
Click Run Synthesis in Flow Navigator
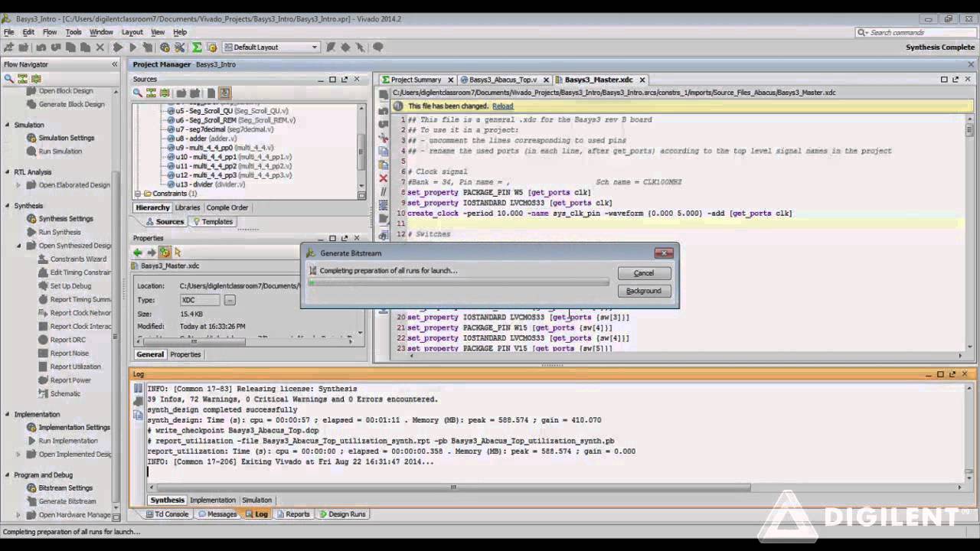(x=60, y=232)
